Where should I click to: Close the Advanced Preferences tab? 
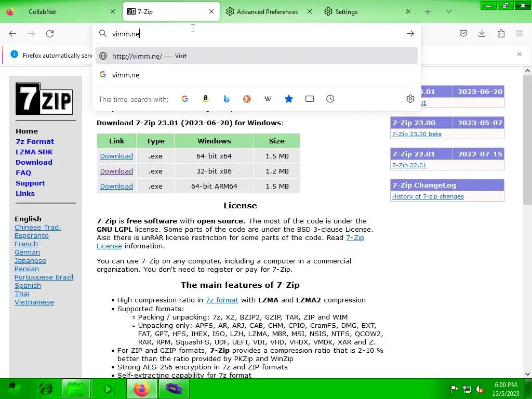310,11
